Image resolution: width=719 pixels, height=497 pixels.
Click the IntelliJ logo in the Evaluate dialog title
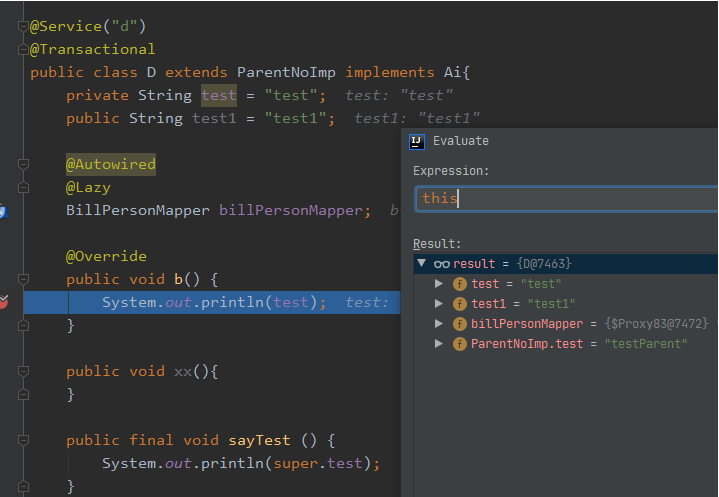click(418, 141)
